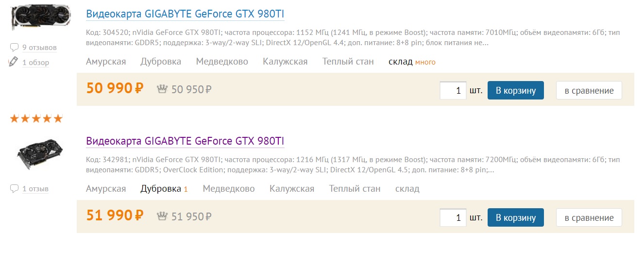The height and width of the screenshot is (265, 644).
Task: Open the first Видеокарта GIGABYTE GeForce GTX 980TI link
Action: (185, 14)
